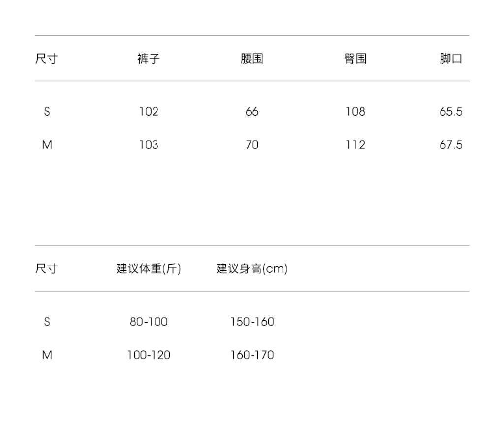Screen dimensions: 504x433
Task: Select waist value 70
Action: pyautogui.click(x=252, y=145)
